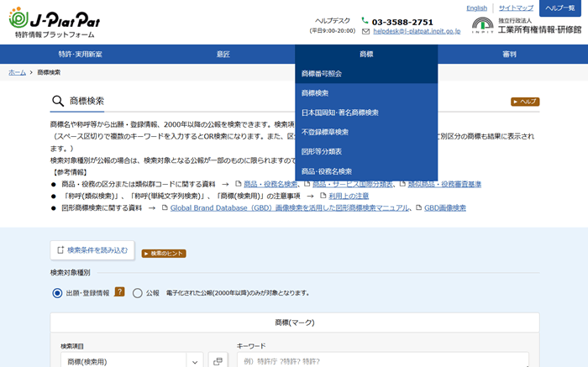
Task: Open the 類似商品・役務審査基準 link
Action: click(444, 184)
